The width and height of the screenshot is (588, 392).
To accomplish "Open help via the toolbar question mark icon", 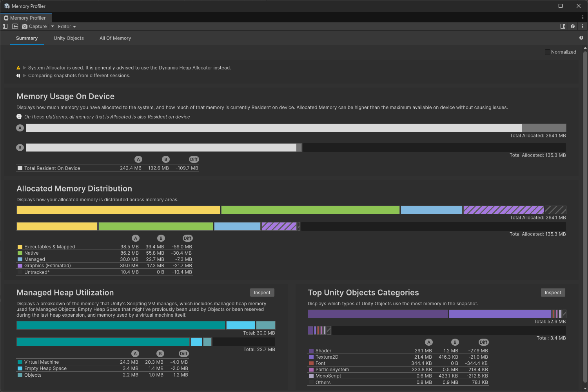I will point(573,26).
